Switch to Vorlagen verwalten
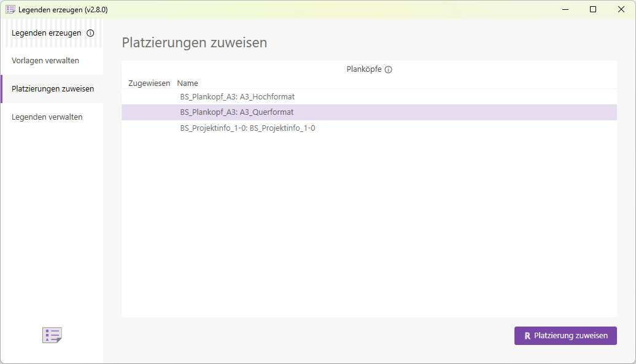Viewport: 636px width, 364px height. point(45,60)
